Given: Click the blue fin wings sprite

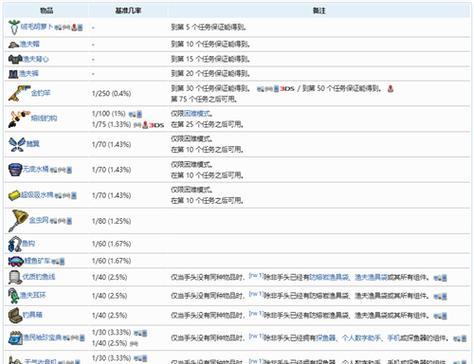Looking at the screenshot, I should 17,144.
